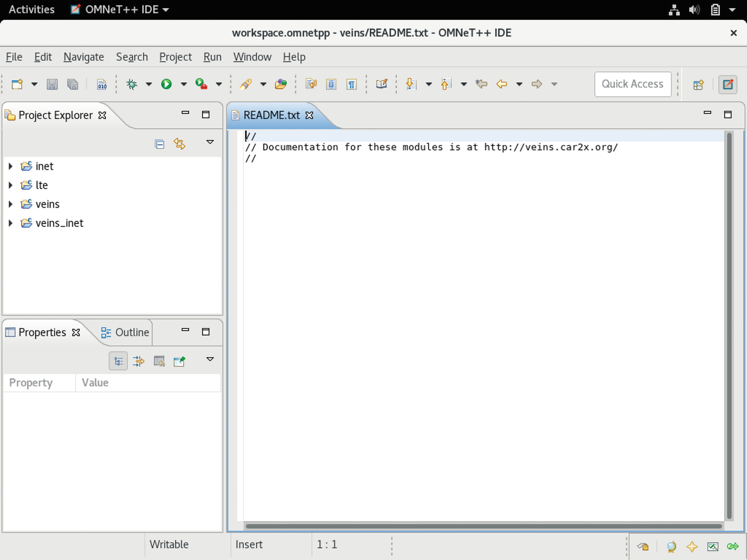Click the Property column header
Screen dimensions: 747x560
click(39, 383)
